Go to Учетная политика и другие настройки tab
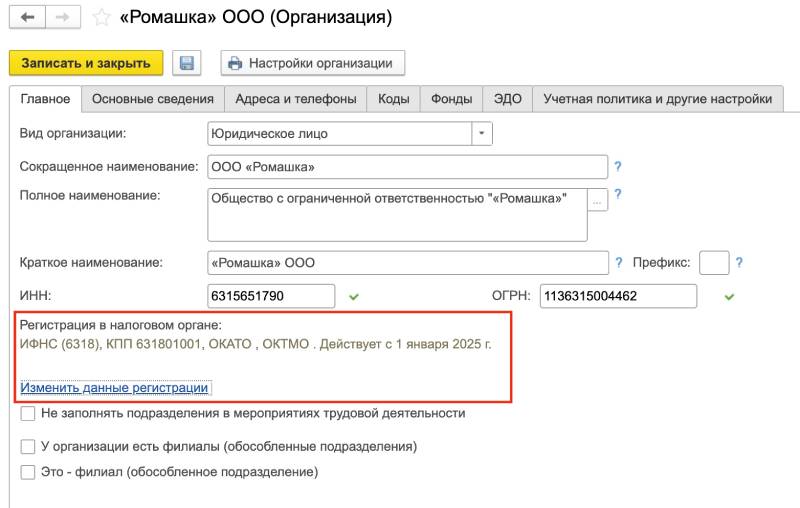This screenshot has height=508, width=800. point(658,99)
